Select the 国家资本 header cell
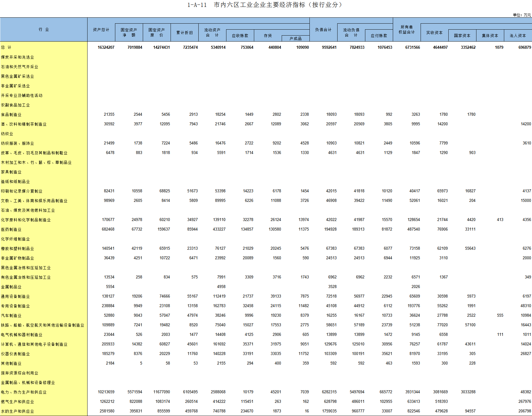The height and width of the screenshot is (416, 532). [462, 36]
